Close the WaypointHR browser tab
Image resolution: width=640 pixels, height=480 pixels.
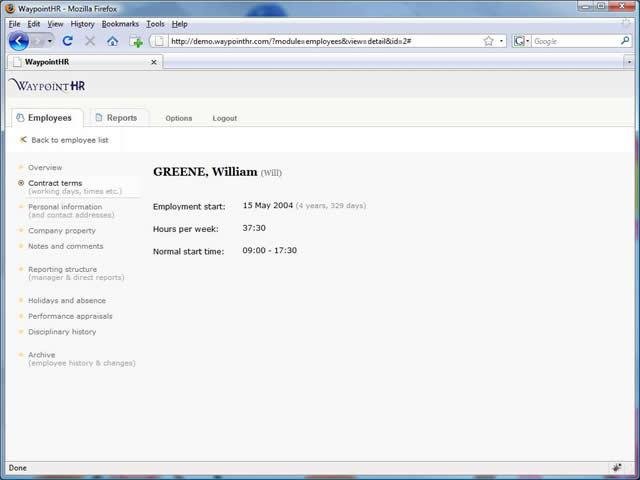click(x=154, y=62)
